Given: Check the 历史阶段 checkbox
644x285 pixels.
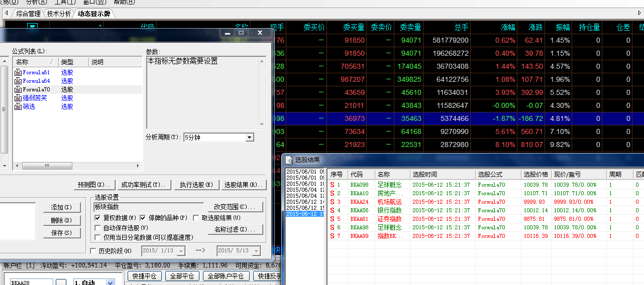Looking at the screenshot, I should pyautogui.click(x=93, y=251).
